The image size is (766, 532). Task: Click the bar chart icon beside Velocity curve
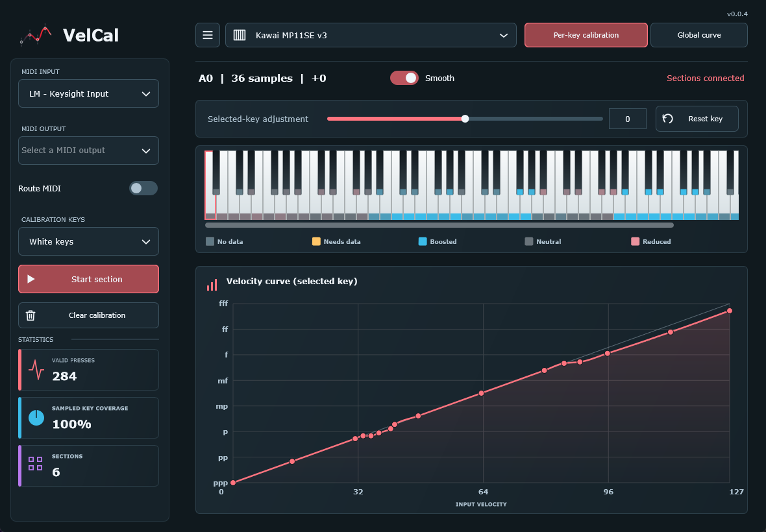pos(212,285)
